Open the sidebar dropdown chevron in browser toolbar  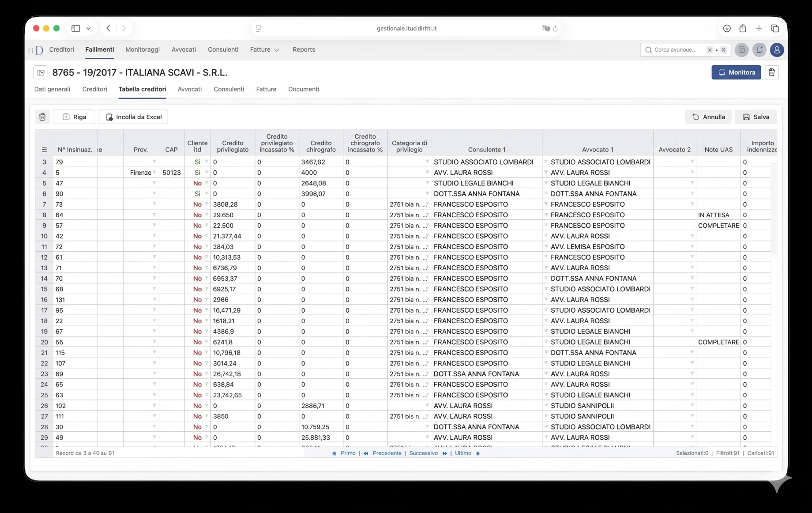coord(88,28)
